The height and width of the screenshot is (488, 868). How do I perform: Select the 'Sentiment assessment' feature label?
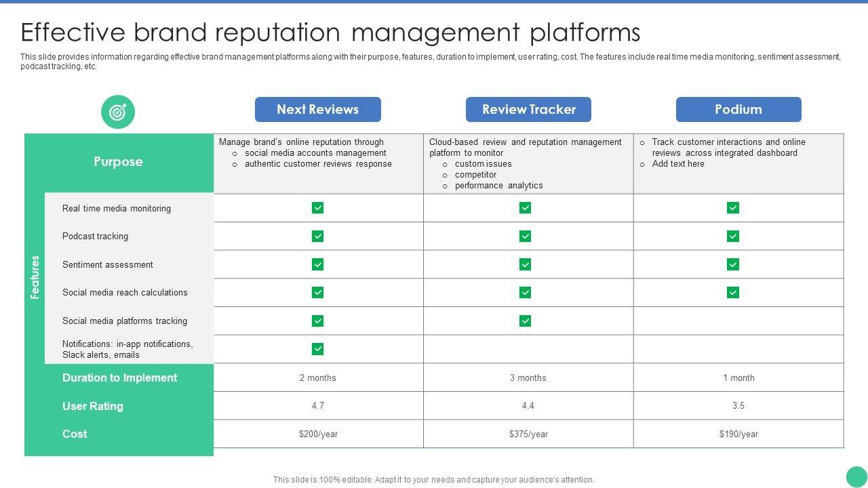(108, 265)
